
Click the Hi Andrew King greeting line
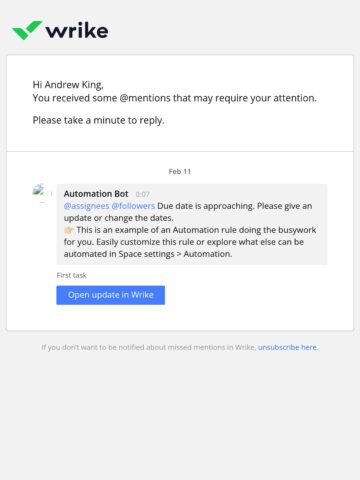click(x=68, y=85)
